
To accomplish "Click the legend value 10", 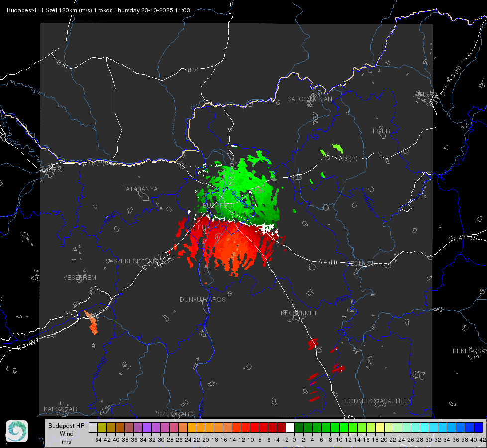I will click(x=339, y=440).
